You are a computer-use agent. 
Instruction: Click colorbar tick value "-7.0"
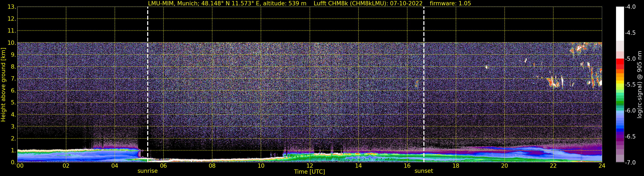point(630,163)
